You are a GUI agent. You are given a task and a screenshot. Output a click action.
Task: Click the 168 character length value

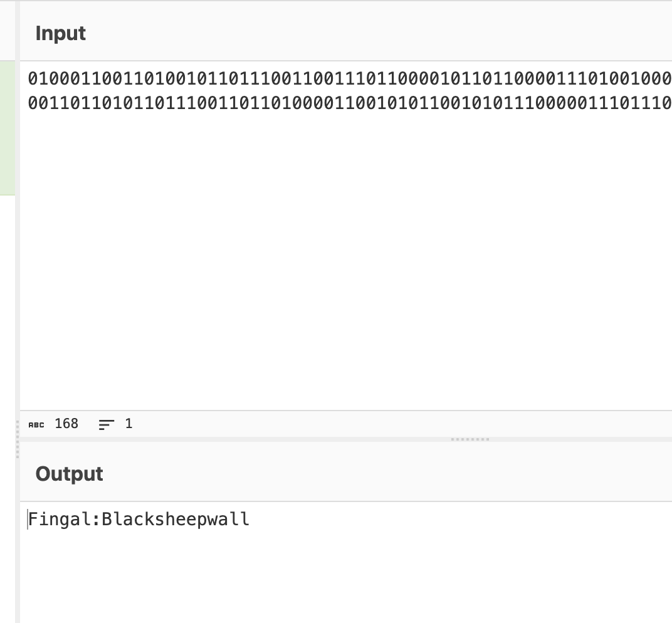[x=66, y=424]
